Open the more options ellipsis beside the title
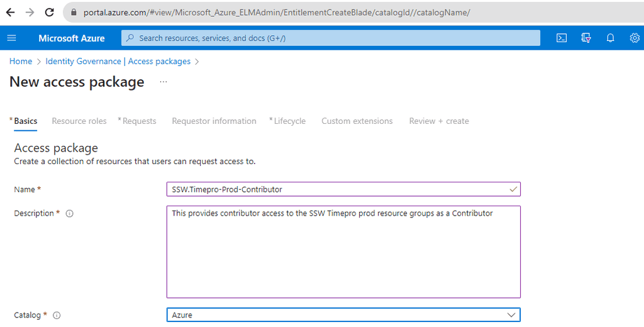The width and height of the screenshot is (644, 327). (x=164, y=82)
